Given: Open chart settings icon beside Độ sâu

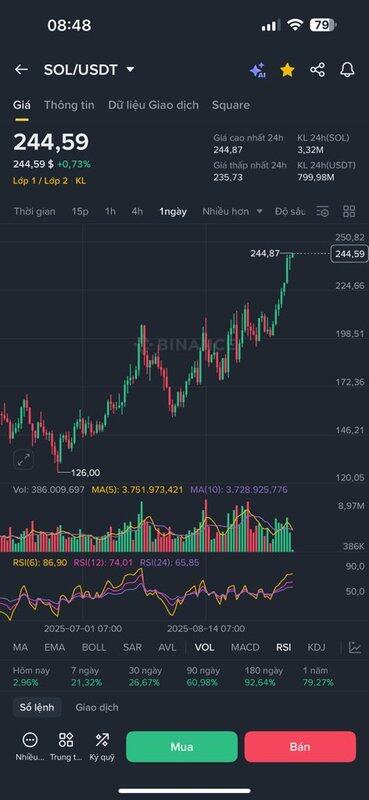Looking at the screenshot, I should pos(323,211).
